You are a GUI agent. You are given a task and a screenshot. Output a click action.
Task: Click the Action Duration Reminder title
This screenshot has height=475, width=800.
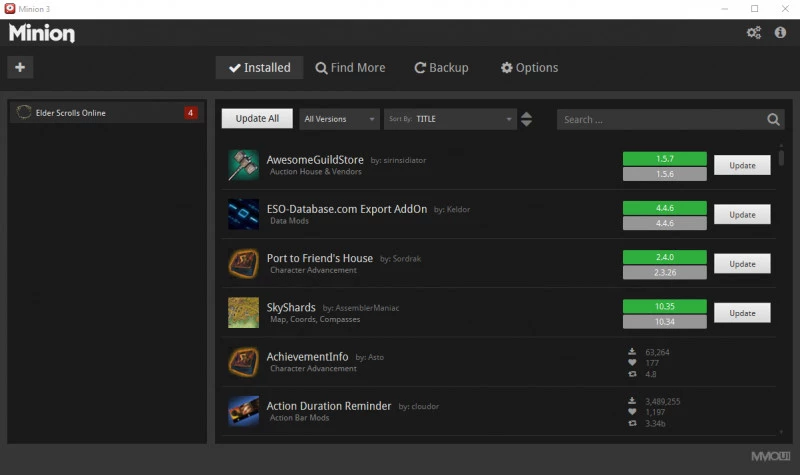pos(329,406)
